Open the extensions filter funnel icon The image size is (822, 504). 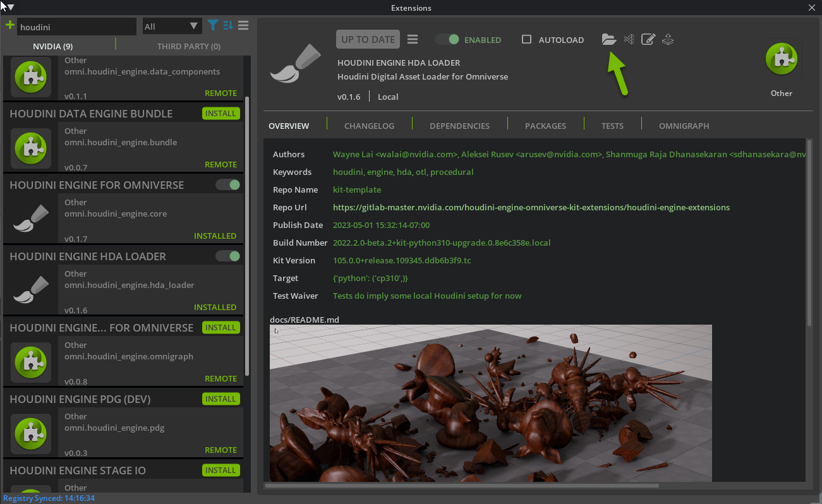214,26
